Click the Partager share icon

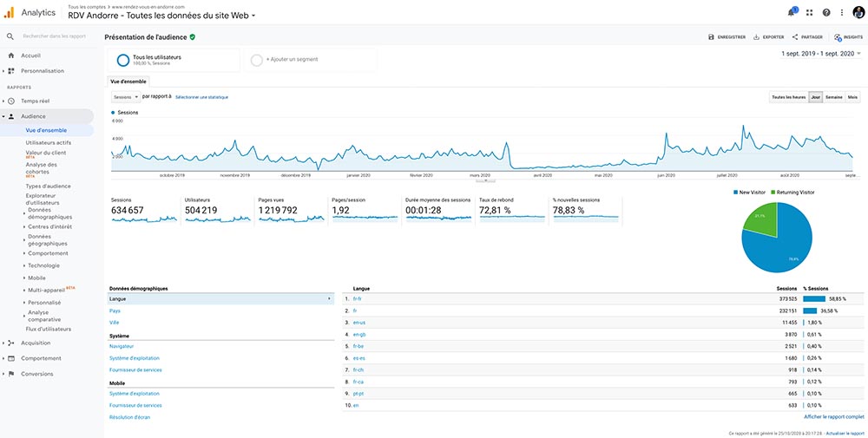click(x=796, y=37)
